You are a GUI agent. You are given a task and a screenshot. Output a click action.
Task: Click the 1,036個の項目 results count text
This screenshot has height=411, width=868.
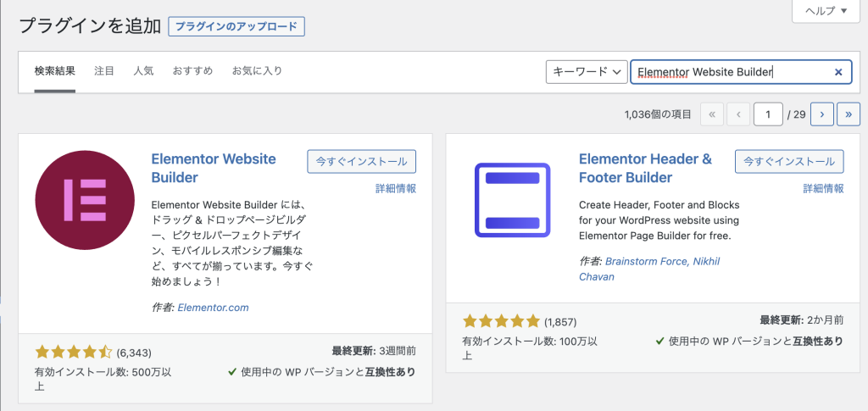(x=658, y=114)
